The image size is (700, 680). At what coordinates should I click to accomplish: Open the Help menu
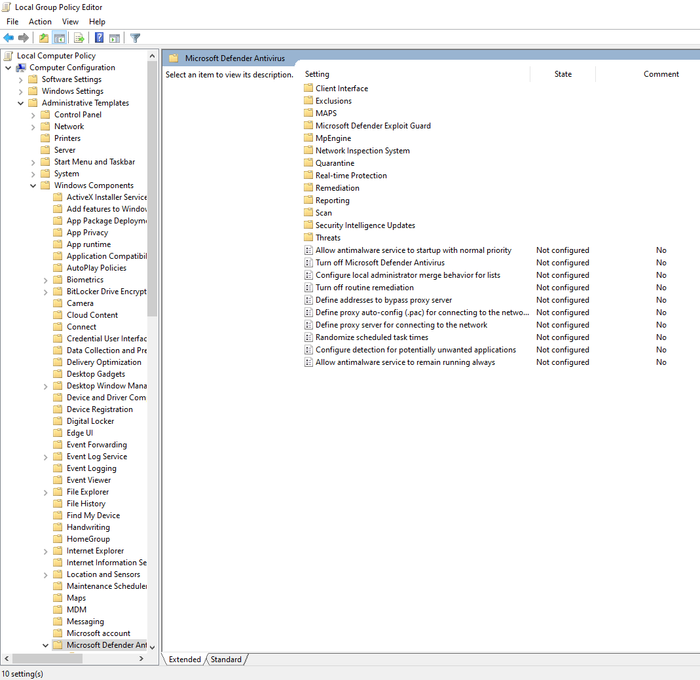97,21
